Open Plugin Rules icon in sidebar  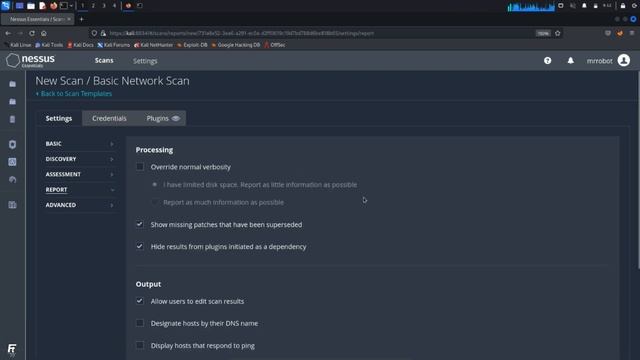click(13, 162)
